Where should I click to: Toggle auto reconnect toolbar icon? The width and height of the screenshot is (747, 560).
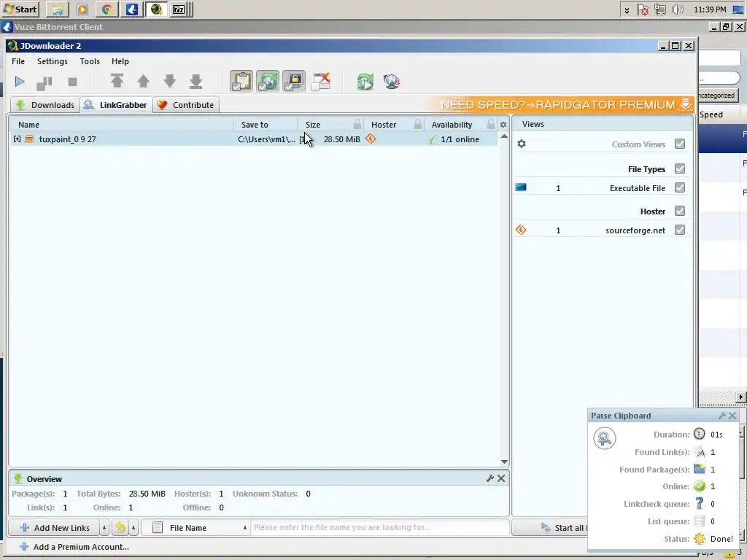[x=268, y=82]
